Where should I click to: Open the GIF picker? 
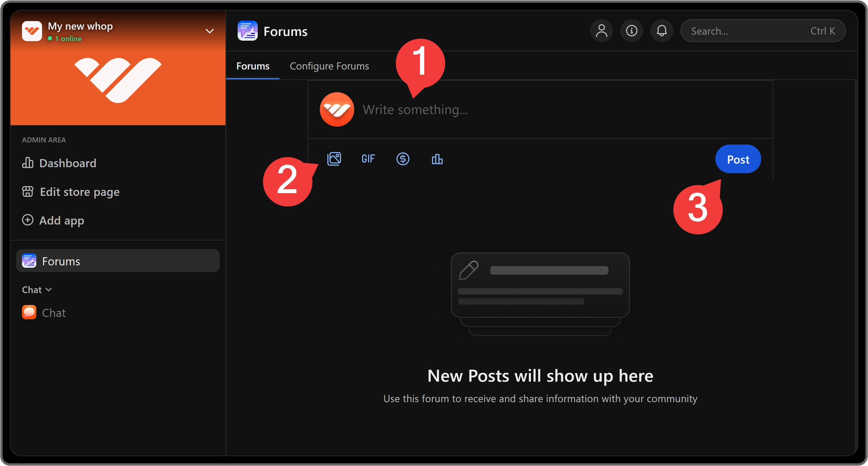coord(368,159)
